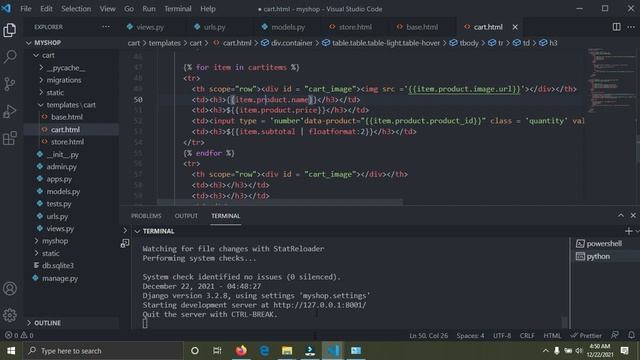The image size is (640, 360).
Task: Open Windows Start menu
Action: [x=11, y=351]
